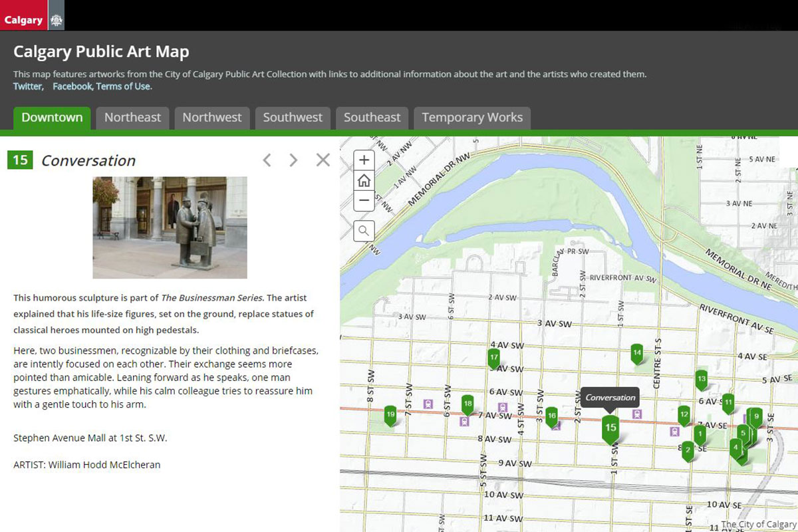
Task: Close the Conversation details panel
Action: [x=323, y=160]
